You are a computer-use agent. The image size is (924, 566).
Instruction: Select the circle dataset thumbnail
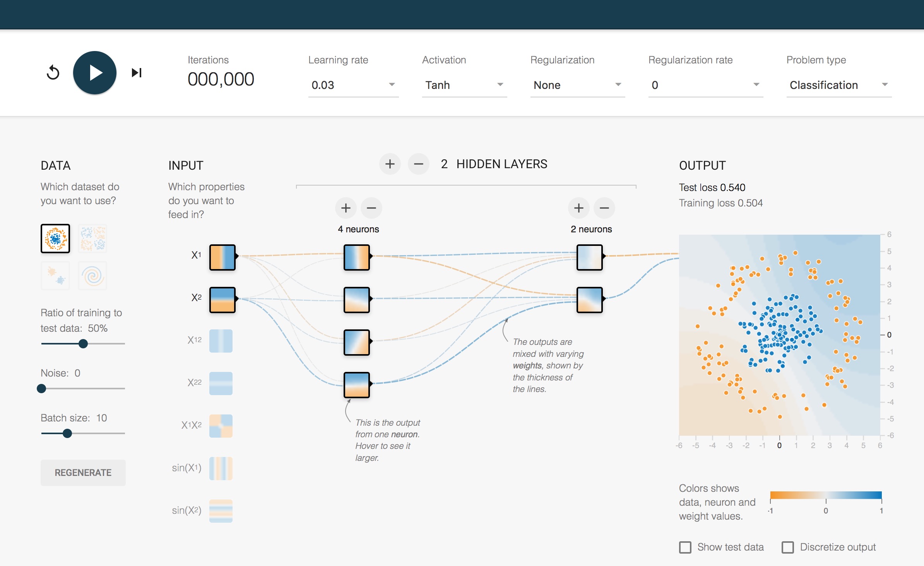(55, 239)
